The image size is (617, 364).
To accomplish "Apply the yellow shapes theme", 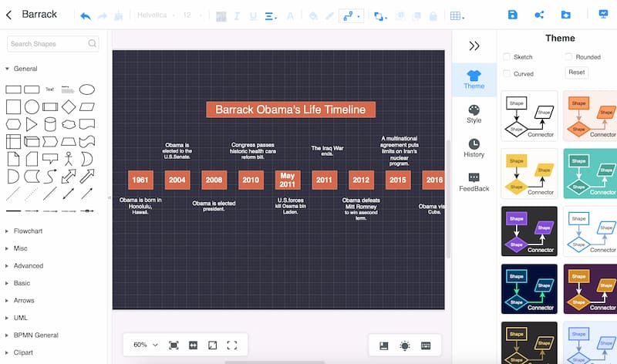I will [x=529, y=174].
